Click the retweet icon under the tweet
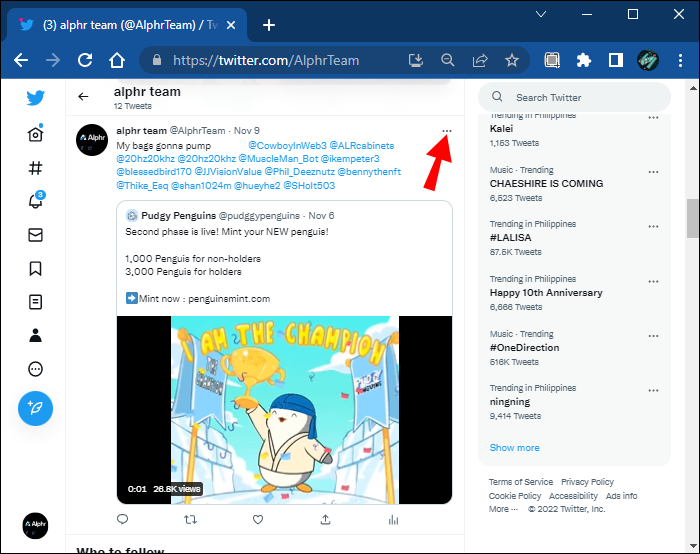This screenshot has height=554, width=700. click(x=190, y=519)
